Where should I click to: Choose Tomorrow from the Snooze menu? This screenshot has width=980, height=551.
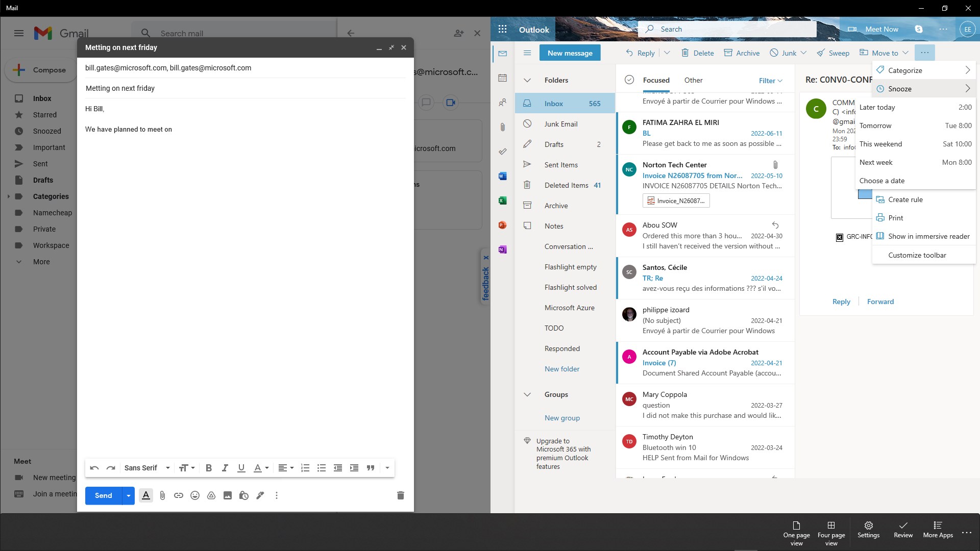pyautogui.click(x=876, y=126)
